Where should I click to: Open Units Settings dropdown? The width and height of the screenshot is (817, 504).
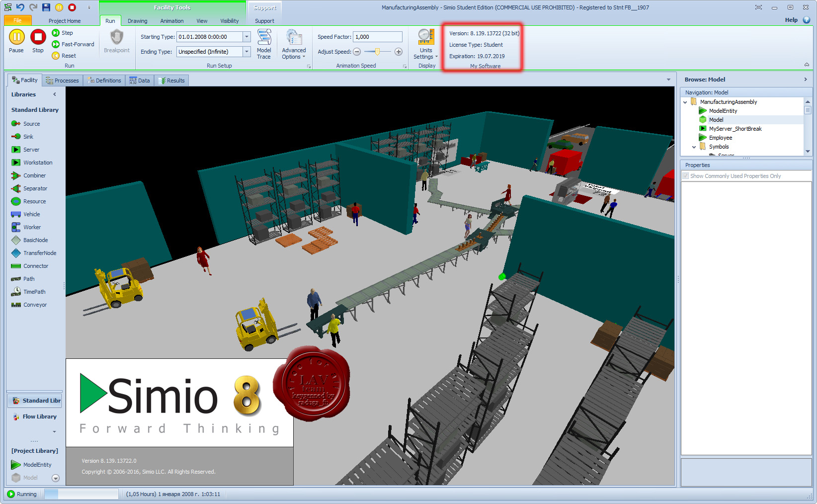click(426, 44)
